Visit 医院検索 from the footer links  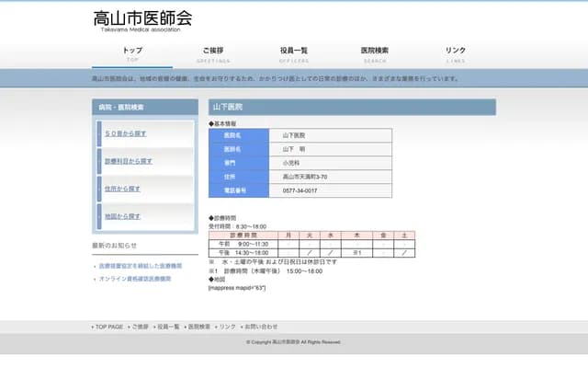coord(199,327)
